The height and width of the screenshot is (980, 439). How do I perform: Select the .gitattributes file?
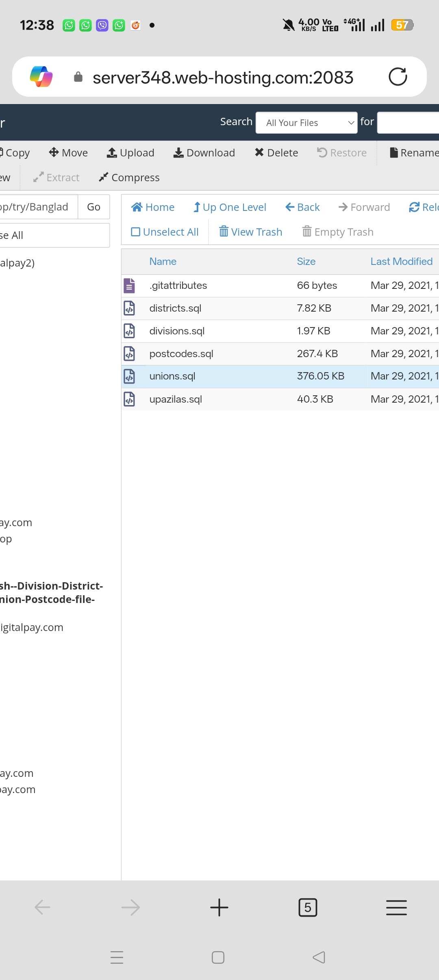click(280, 286)
